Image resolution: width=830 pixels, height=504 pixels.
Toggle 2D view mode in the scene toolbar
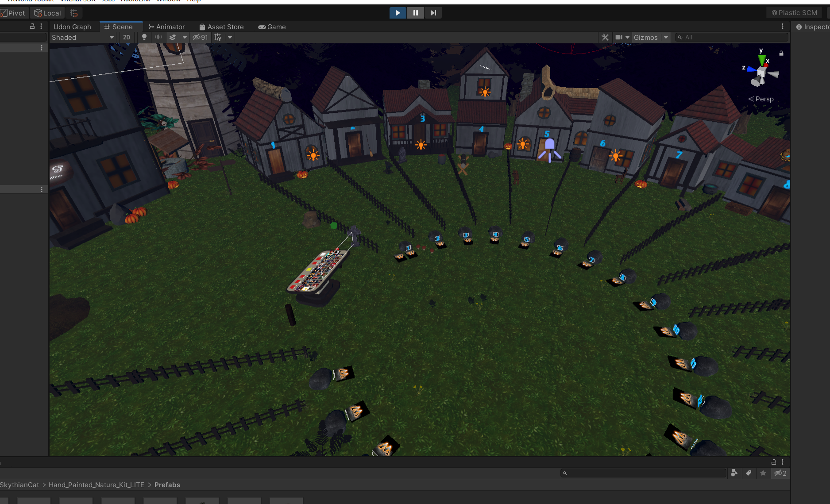[x=127, y=38]
